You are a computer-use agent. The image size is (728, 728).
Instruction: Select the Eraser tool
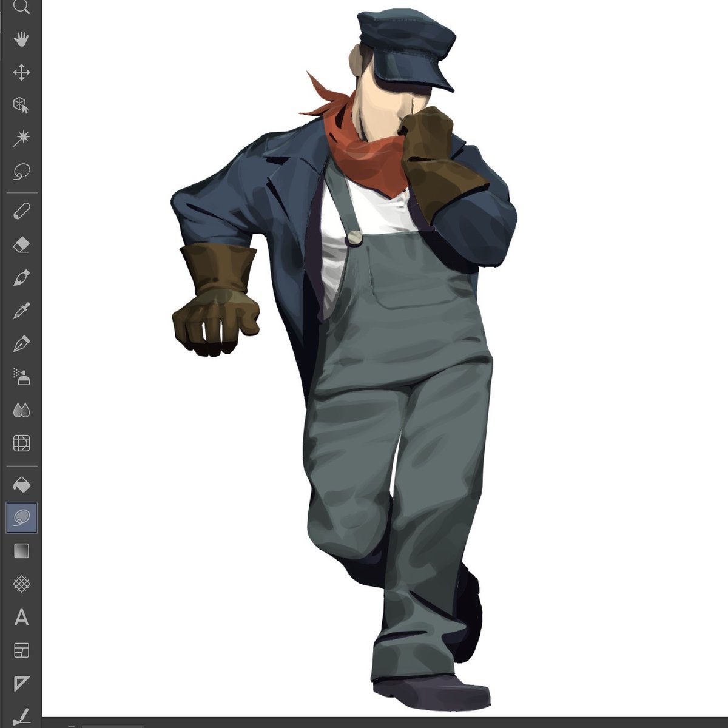coord(21,245)
